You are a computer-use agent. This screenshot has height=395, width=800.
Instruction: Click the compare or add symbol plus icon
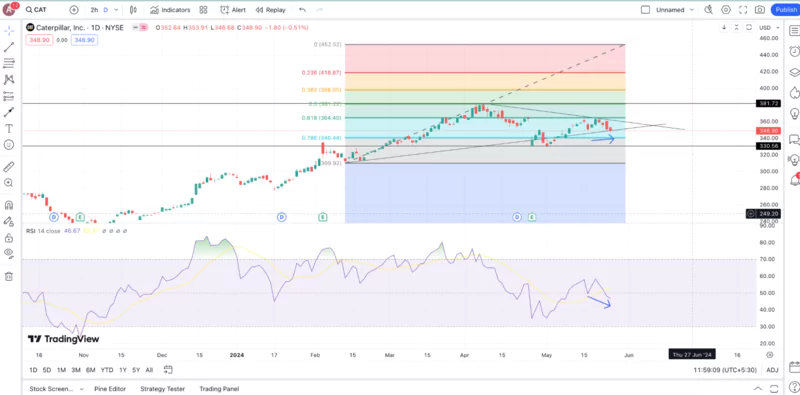point(74,10)
